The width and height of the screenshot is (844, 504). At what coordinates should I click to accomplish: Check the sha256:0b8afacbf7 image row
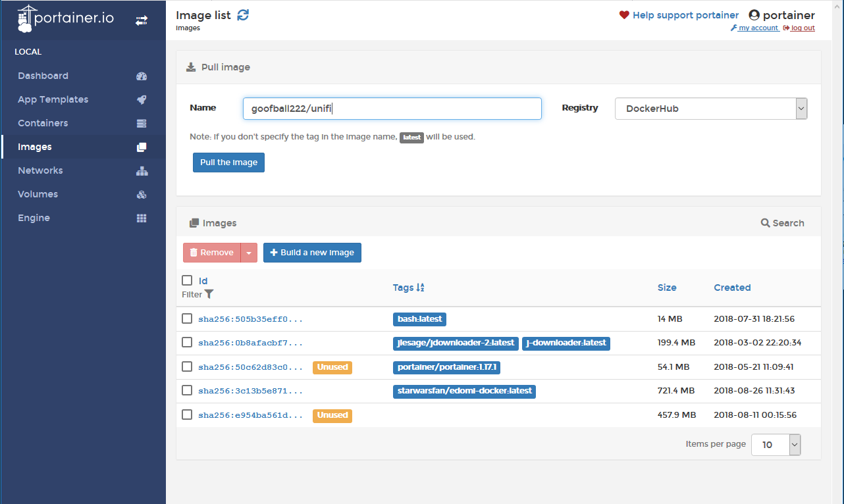(x=187, y=342)
